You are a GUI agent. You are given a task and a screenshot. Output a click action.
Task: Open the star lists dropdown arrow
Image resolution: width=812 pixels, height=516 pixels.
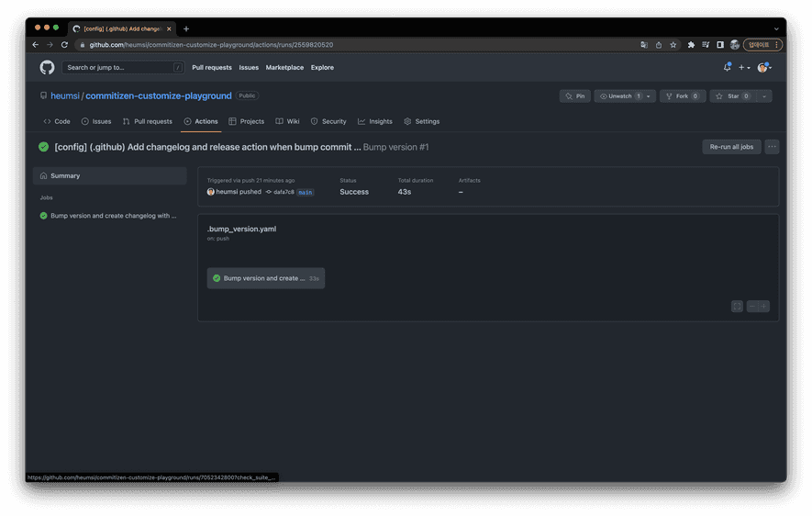coord(763,96)
